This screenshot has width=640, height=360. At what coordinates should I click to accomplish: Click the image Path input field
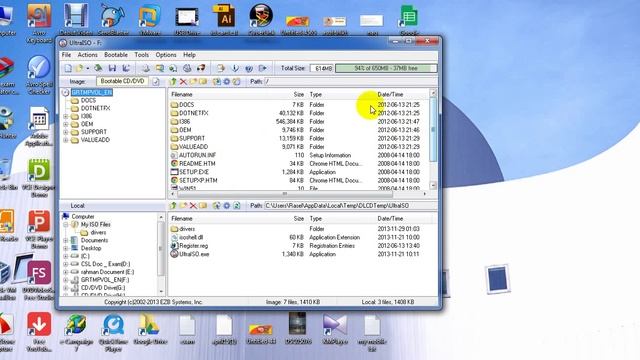(x=351, y=82)
